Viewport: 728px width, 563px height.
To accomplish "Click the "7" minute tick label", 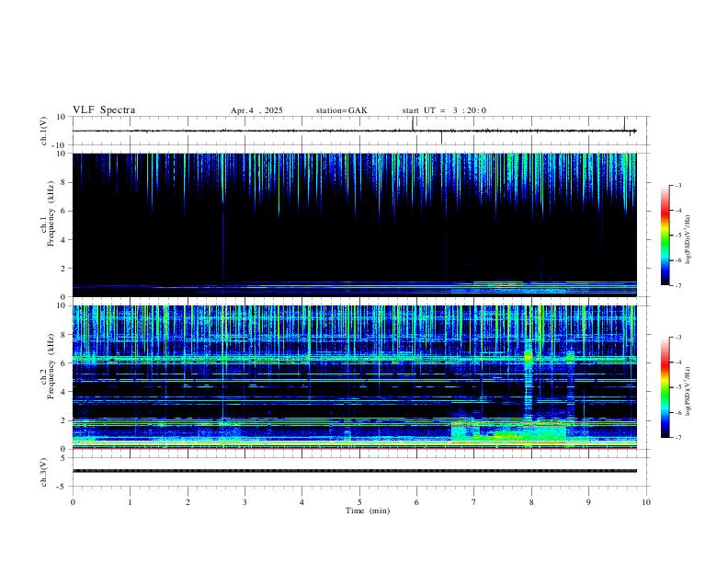I will (474, 502).
